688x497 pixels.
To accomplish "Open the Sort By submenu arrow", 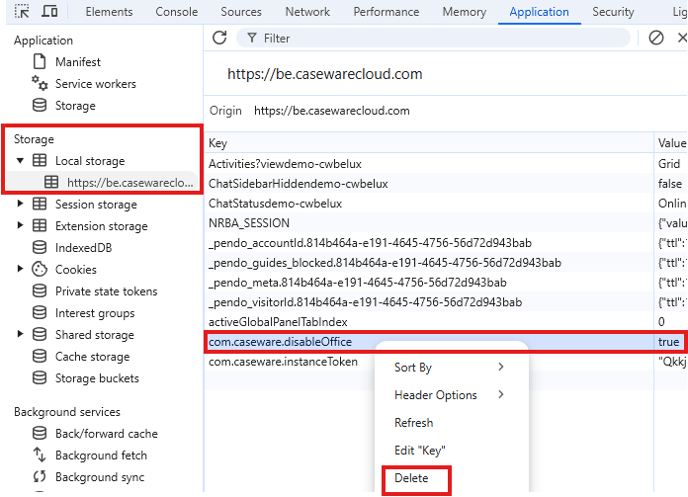I will (x=501, y=367).
